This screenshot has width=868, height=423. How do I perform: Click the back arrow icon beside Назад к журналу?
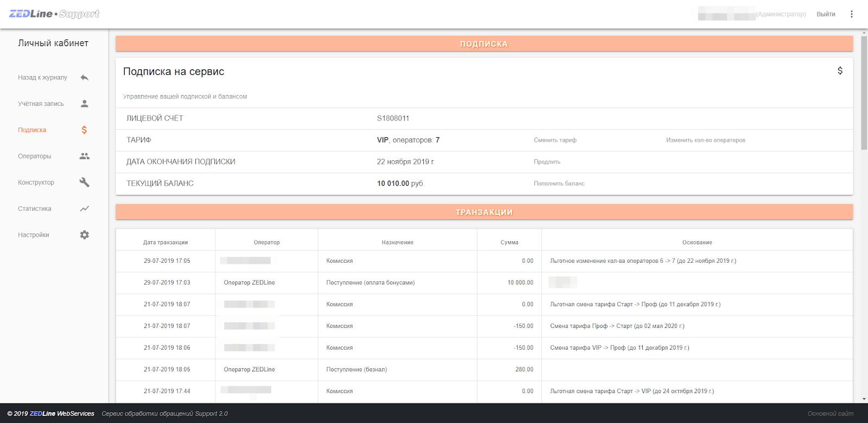coord(84,78)
